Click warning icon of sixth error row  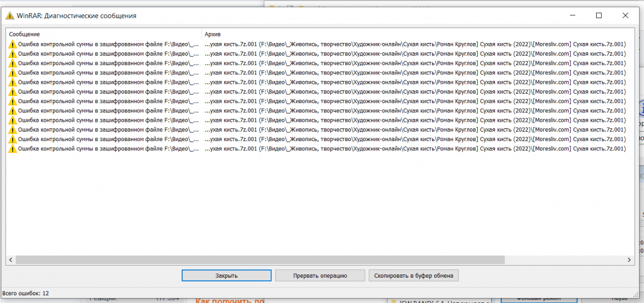click(13, 92)
